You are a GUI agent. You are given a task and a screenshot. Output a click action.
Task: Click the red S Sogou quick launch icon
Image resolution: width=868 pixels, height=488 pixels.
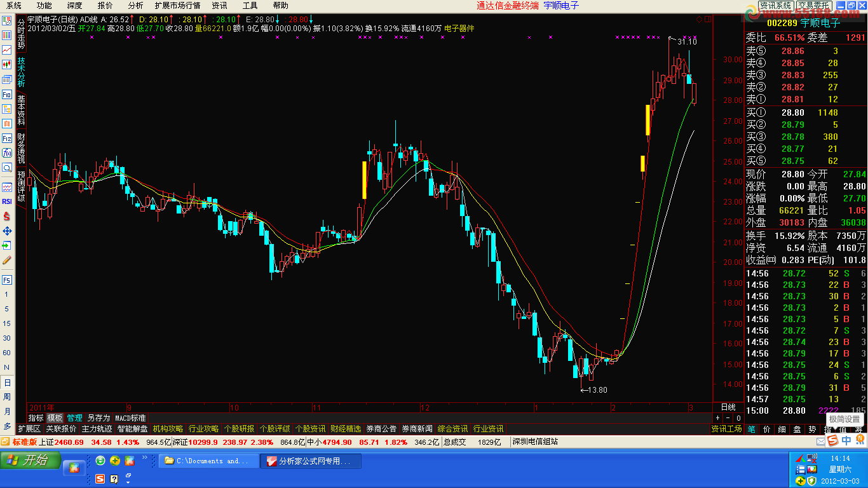[100, 478]
